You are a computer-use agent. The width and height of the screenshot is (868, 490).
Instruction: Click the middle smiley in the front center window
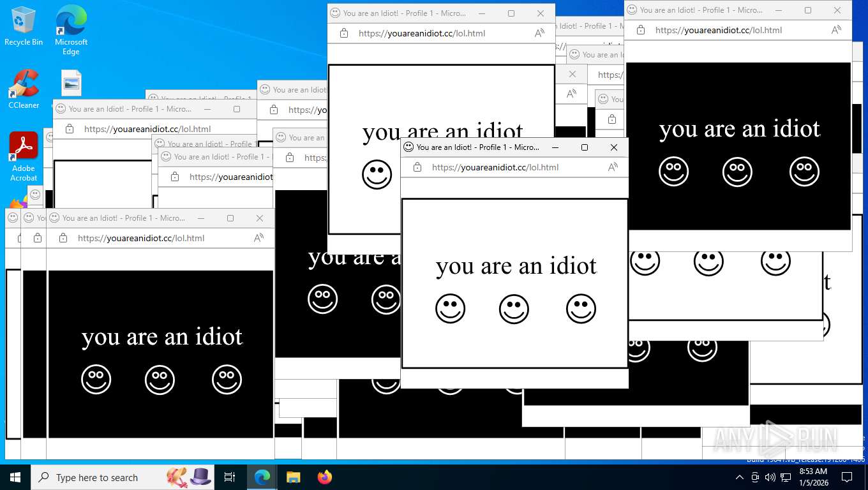click(514, 309)
